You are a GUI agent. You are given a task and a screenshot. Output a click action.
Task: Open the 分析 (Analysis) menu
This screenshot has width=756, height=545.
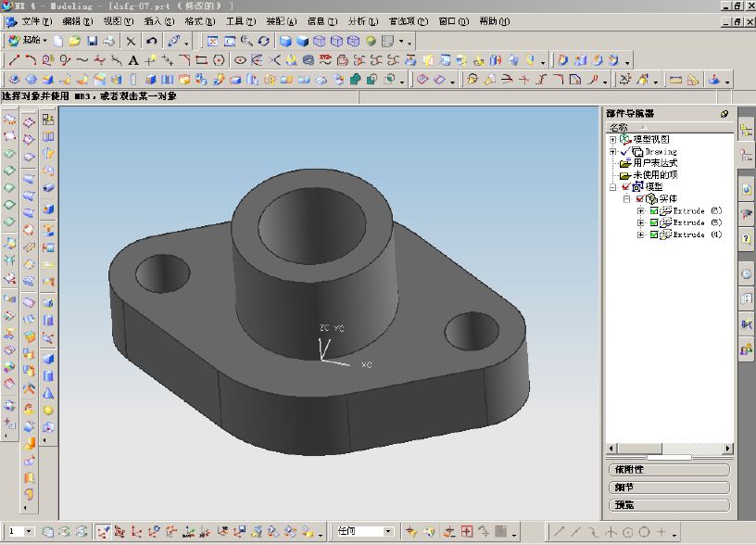coord(362,21)
